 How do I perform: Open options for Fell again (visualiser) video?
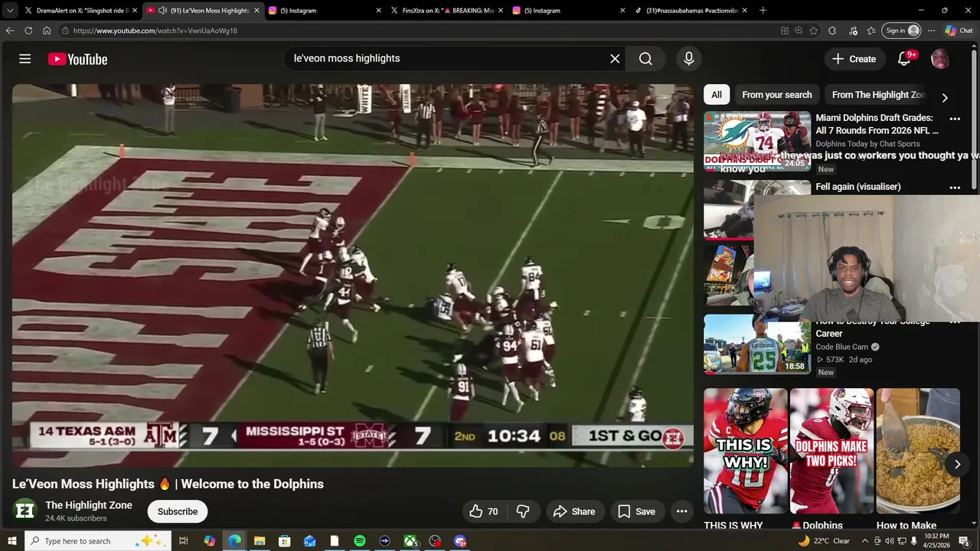tap(955, 187)
